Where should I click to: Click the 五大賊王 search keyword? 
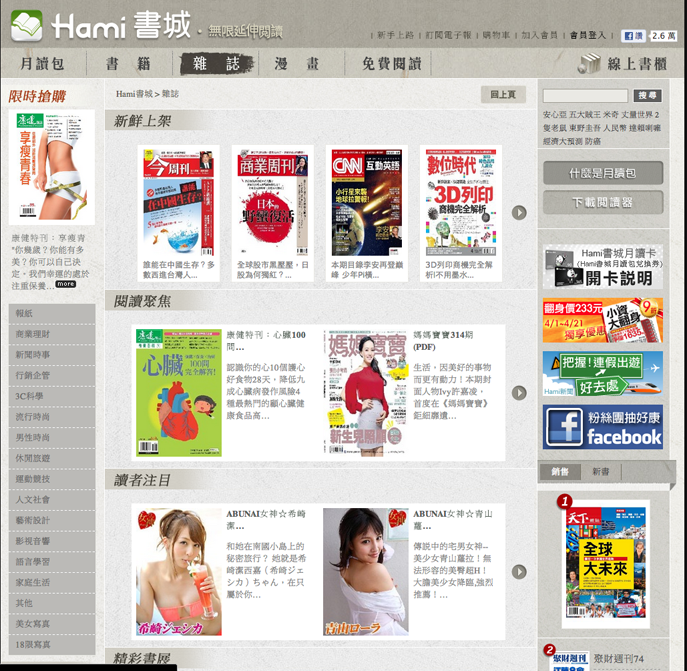pyautogui.click(x=584, y=115)
